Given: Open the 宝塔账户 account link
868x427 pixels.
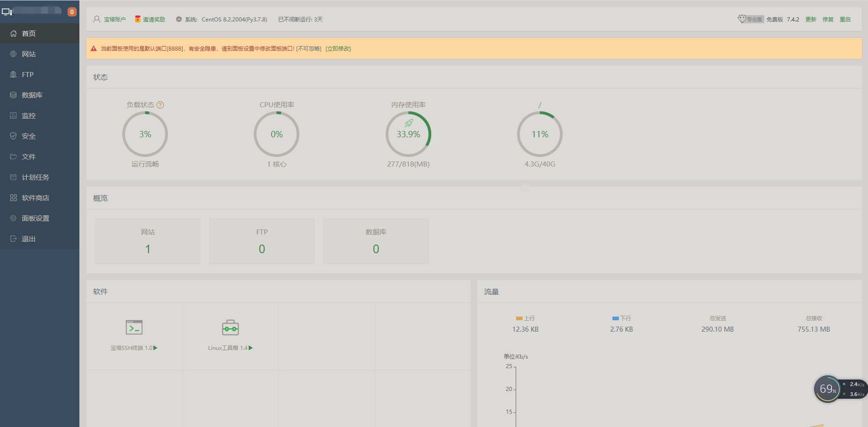Looking at the screenshot, I should (115, 20).
